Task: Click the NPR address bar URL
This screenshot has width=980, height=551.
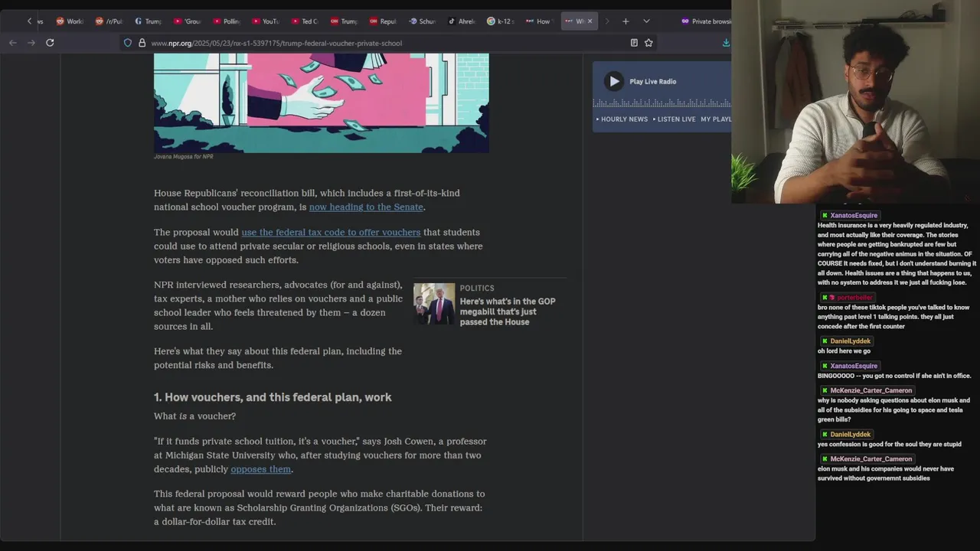Action: 276,43
